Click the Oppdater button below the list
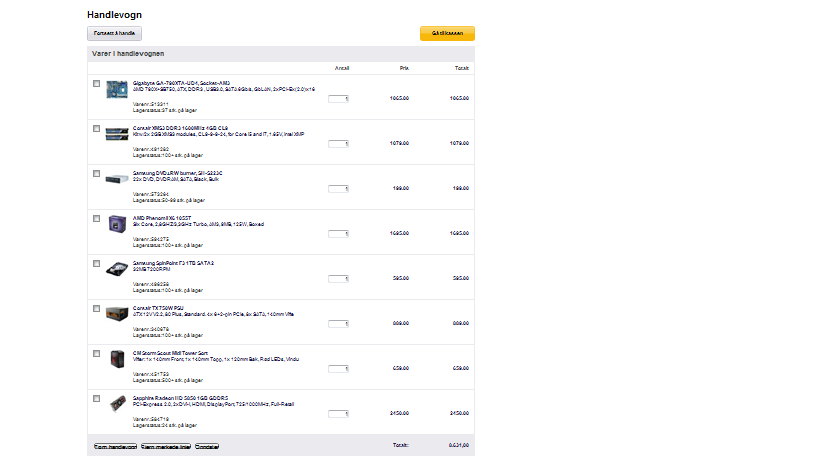 coord(207,446)
